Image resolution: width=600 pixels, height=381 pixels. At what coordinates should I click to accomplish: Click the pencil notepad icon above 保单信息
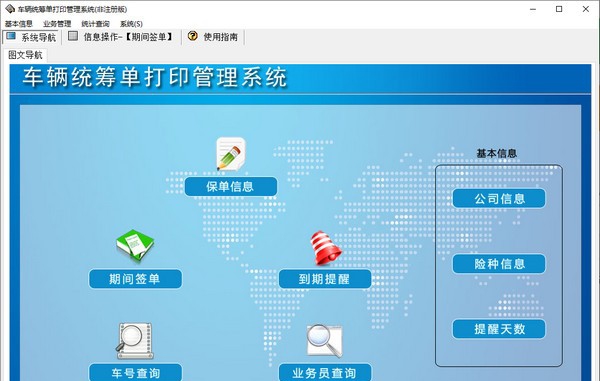(231, 154)
